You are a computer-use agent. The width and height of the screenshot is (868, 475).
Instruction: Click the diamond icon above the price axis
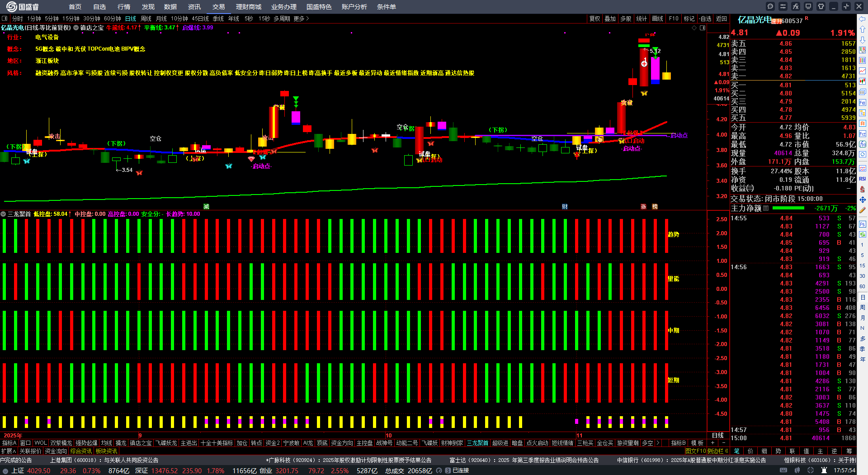pos(694,28)
